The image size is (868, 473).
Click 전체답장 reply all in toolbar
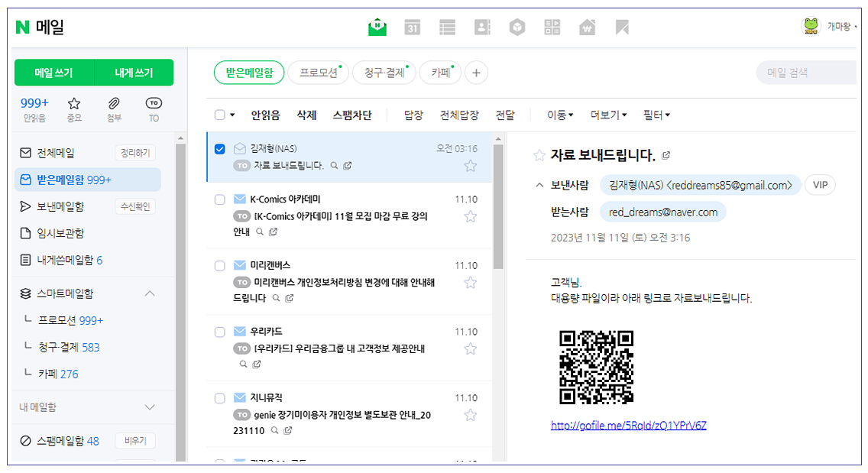click(459, 115)
